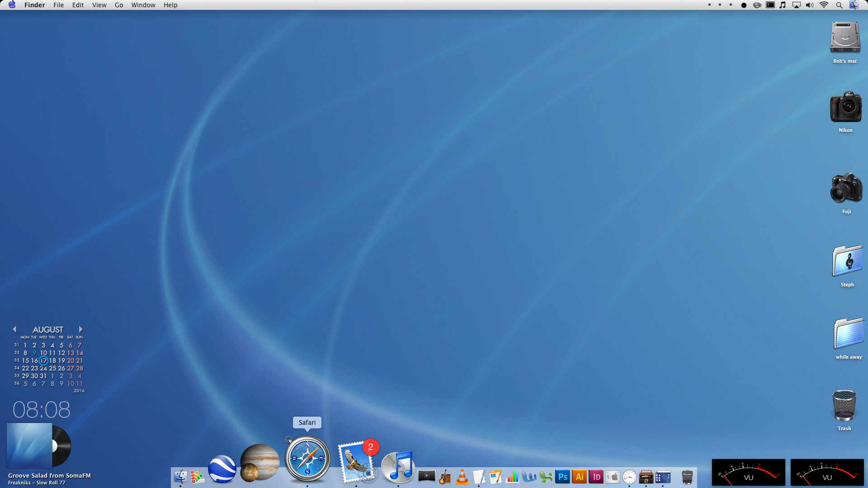The image size is (868, 488).
Task: Open the File menu
Action: coord(58,5)
